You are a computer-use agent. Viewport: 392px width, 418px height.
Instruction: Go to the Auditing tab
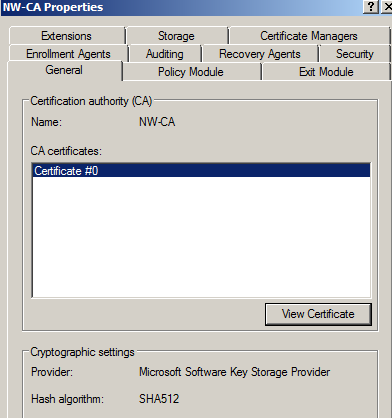click(x=165, y=54)
